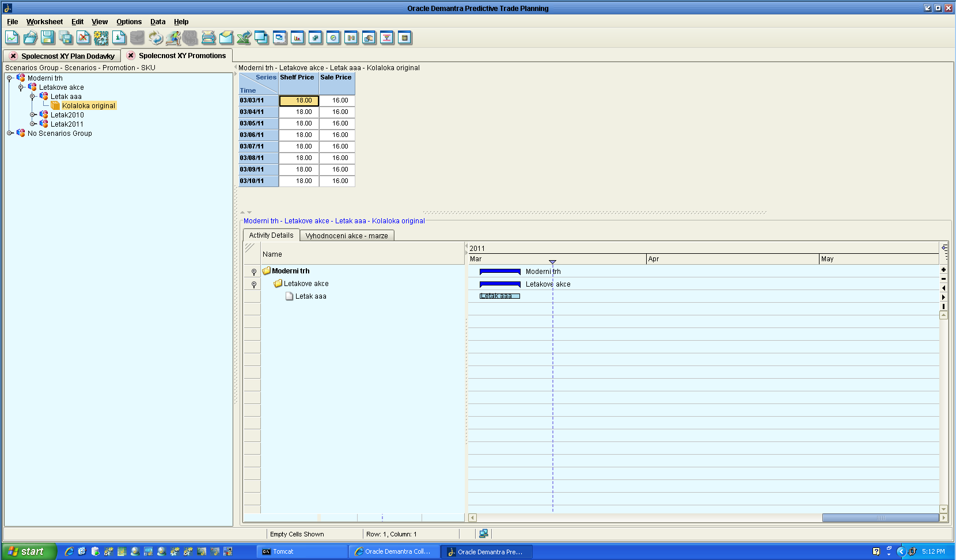Click the Sale Price column header

click(337, 83)
